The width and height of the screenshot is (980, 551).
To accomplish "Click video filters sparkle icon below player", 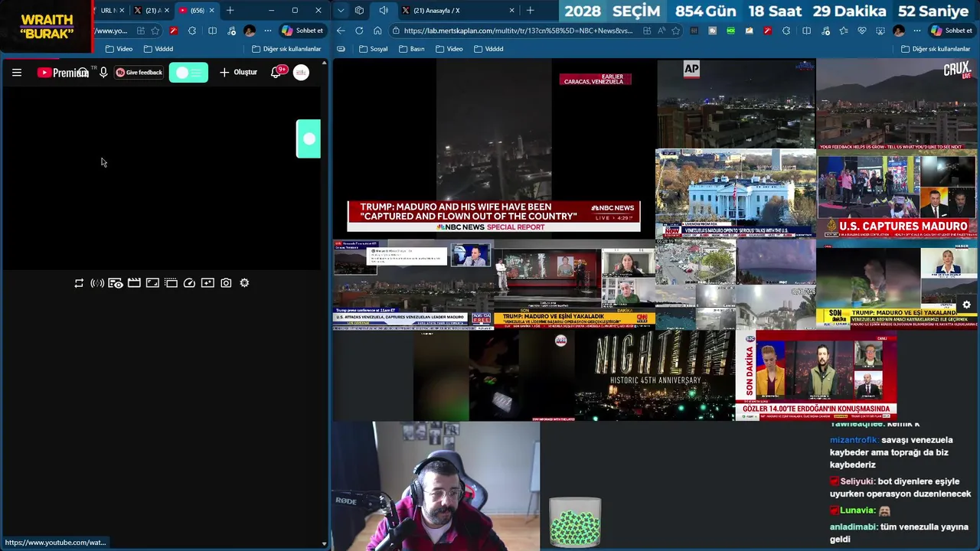I will pos(207,283).
